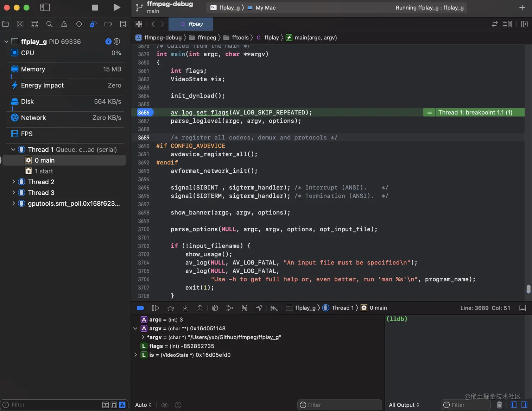The height and width of the screenshot is (411, 532).
Task: Open the Auto variables scope dropdown
Action: 144,405
